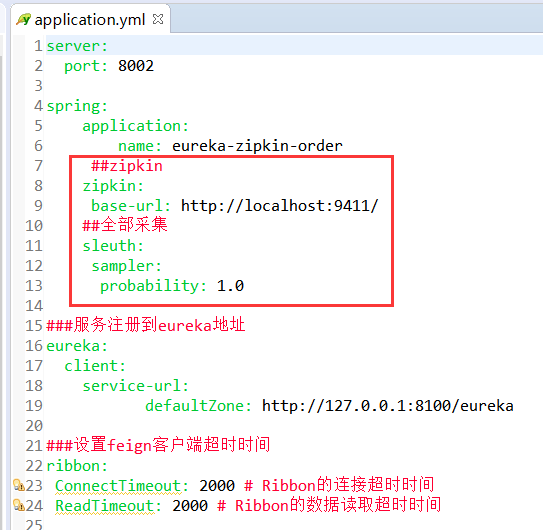Click the ConnectTimeout value 2000
The image size is (543, 530).
pos(217,486)
